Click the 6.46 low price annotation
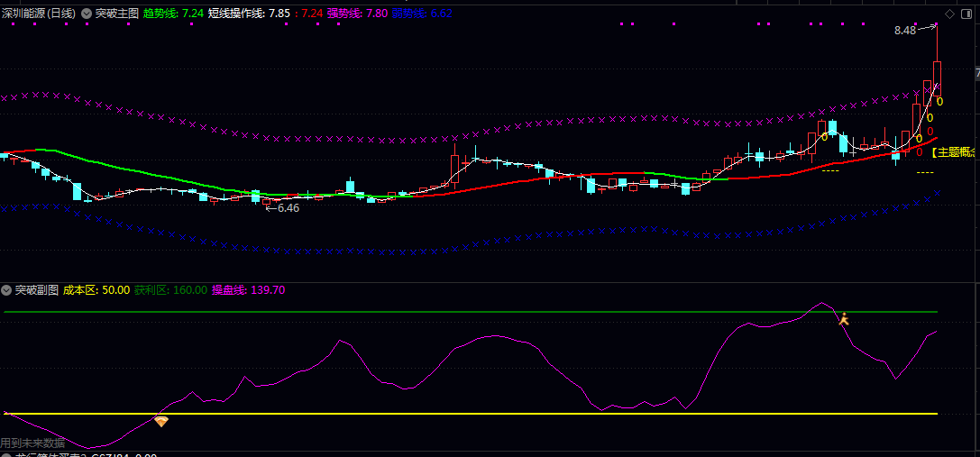Viewport: 980px width, 457px height. tap(289, 208)
